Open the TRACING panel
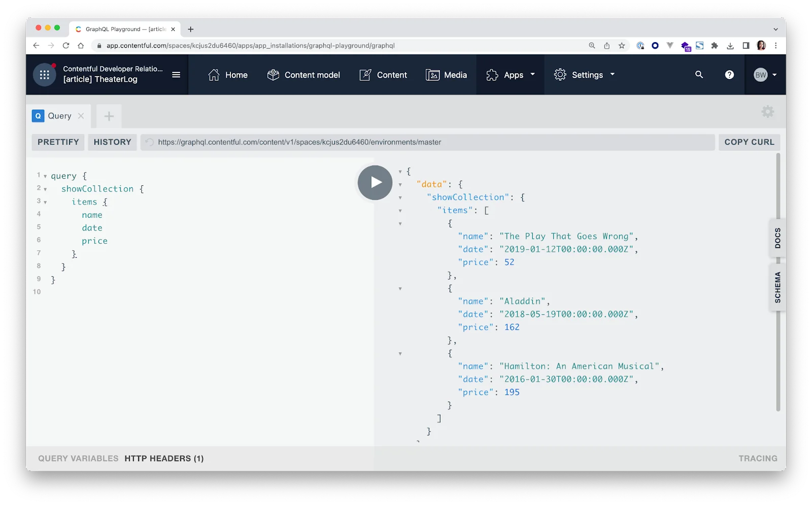Viewport: 812px width, 505px height. coord(758,458)
